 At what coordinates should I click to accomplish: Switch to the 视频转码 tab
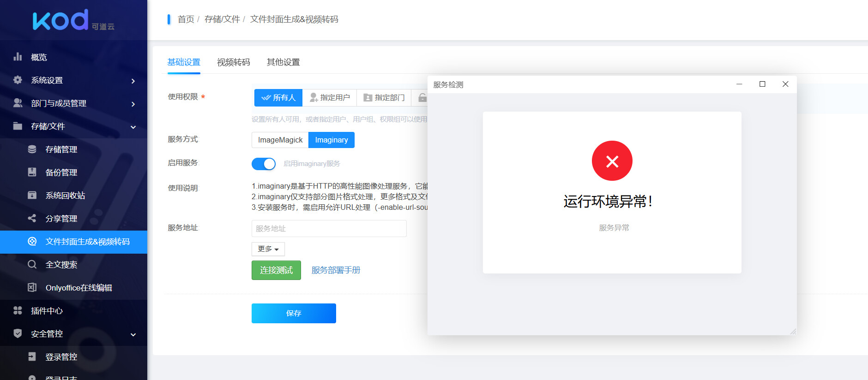(233, 62)
